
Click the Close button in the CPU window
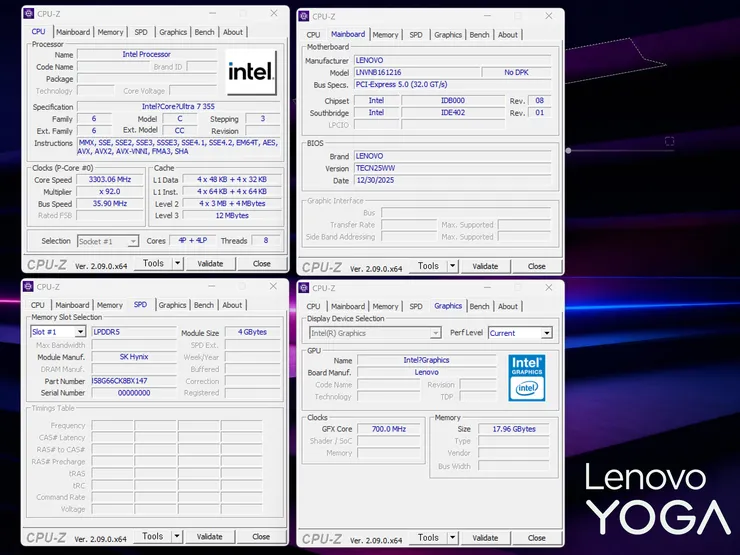(261, 263)
